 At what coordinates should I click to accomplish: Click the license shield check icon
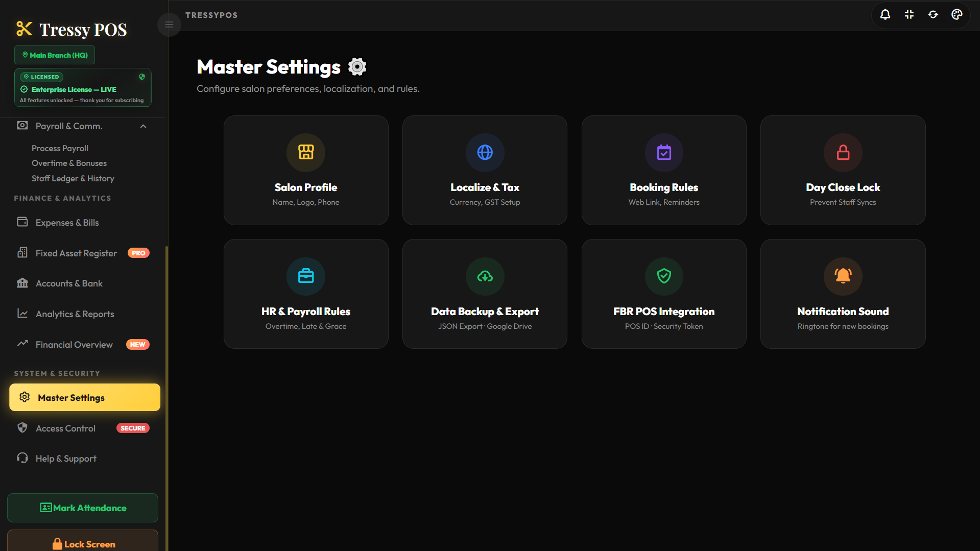click(x=142, y=77)
